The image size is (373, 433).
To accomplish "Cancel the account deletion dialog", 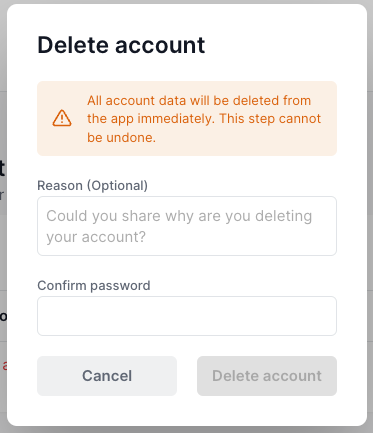I will tap(107, 376).
